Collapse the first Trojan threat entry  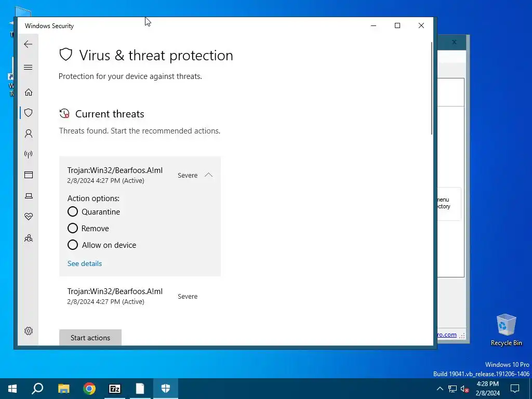209,175
